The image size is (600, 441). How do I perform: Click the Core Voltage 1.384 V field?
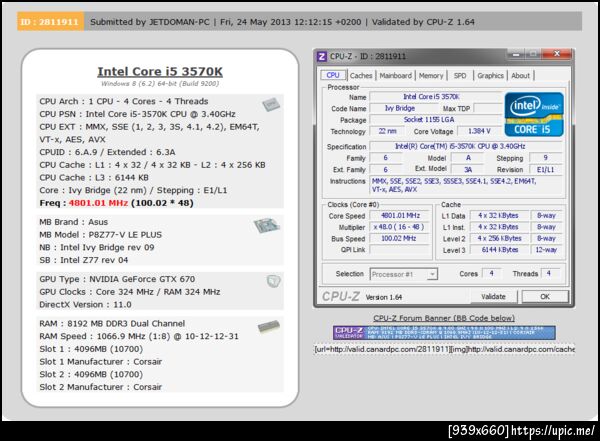[x=479, y=131]
